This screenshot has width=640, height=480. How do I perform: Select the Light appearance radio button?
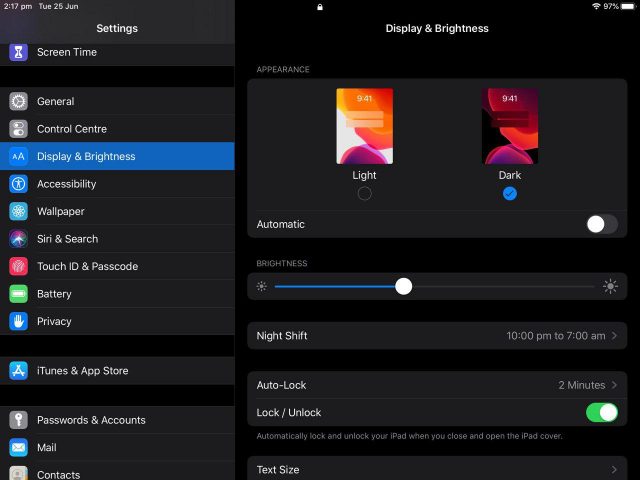(364, 193)
